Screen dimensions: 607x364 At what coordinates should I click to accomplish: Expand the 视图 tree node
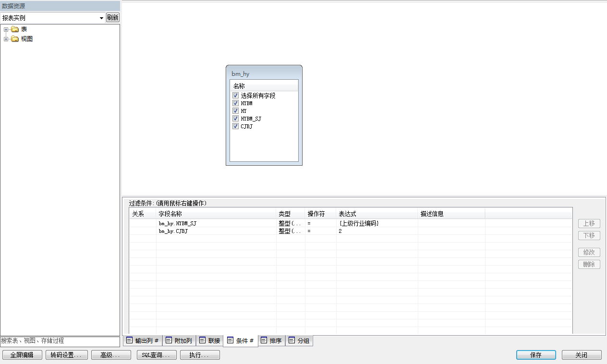(x=6, y=39)
